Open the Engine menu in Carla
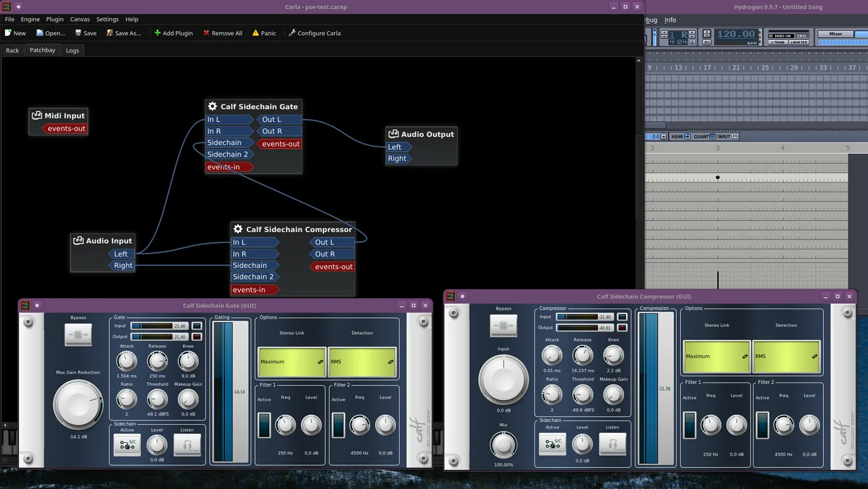Viewport: 868px width, 489px height. 30,19
